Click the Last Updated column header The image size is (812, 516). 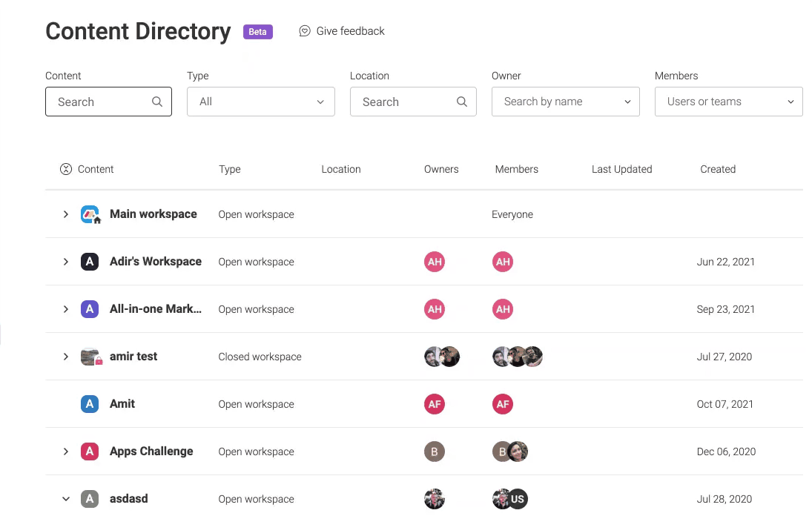point(622,169)
